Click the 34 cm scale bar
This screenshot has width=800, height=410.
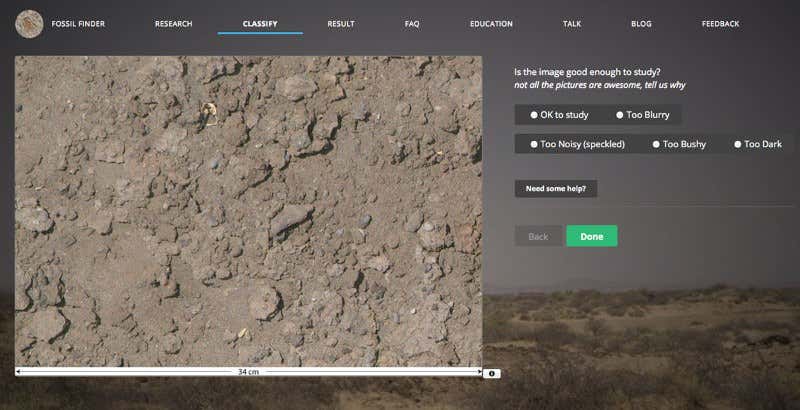248,371
